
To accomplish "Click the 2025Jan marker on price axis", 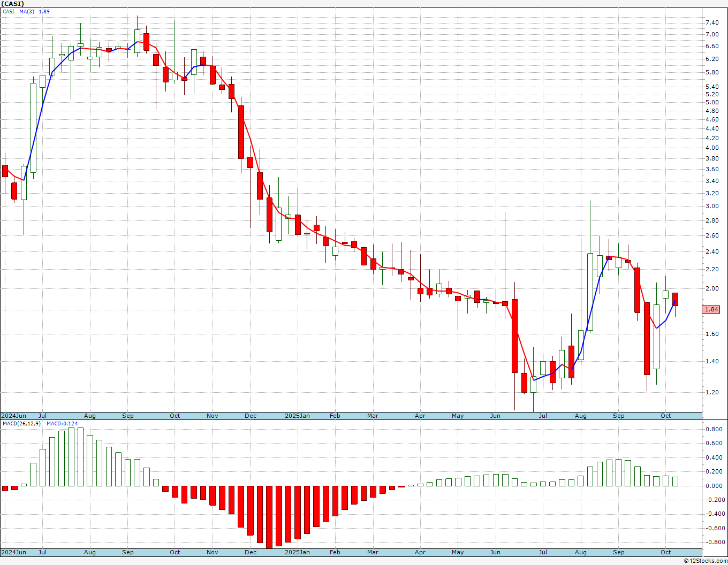I will (297, 416).
